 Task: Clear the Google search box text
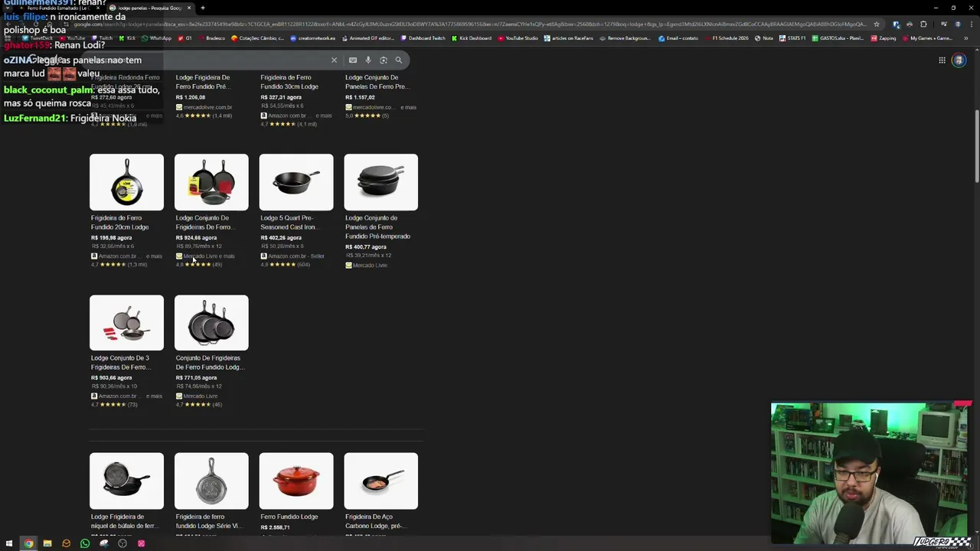pyautogui.click(x=334, y=60)
